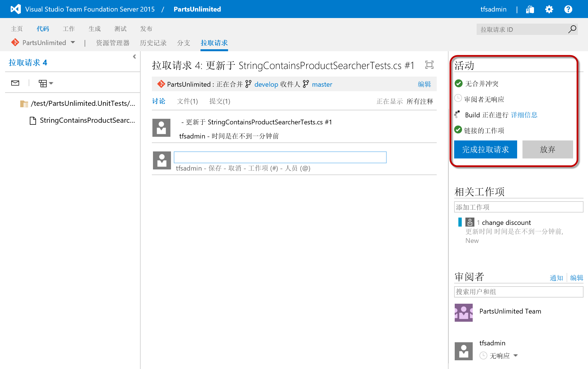Click the tfsadmin user menu
Screen dimensions: 588x369
pyautogui.click(x=493, y=9)
